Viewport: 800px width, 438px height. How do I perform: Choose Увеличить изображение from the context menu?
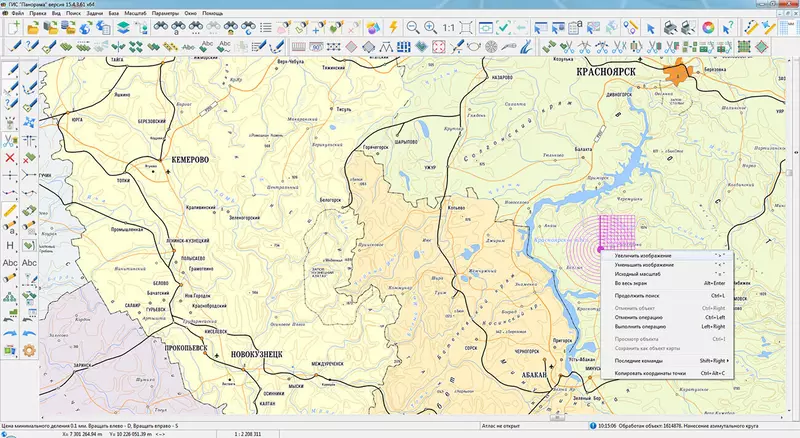(x=644, y=256)
